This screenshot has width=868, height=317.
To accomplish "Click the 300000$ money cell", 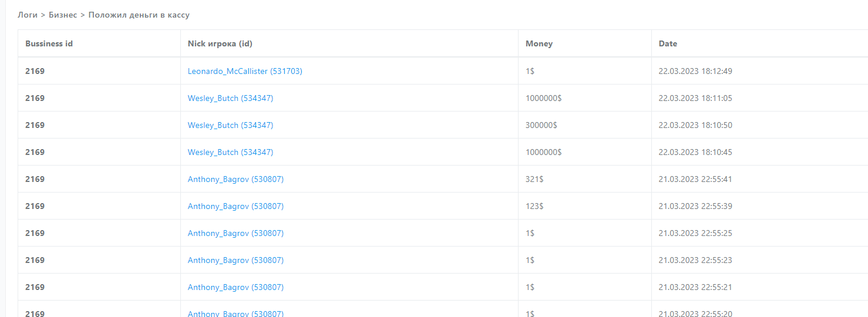I will tap(541, 125).
